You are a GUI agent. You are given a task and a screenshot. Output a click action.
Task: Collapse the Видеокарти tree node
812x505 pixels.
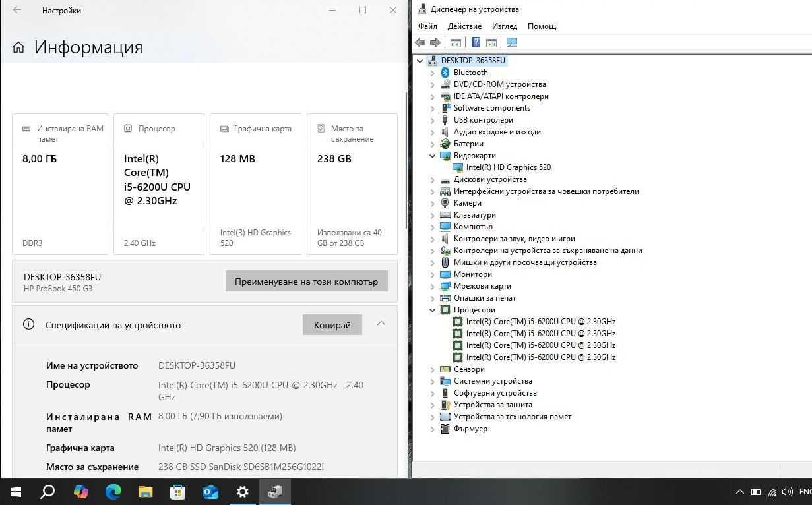[x=433, y=156]
